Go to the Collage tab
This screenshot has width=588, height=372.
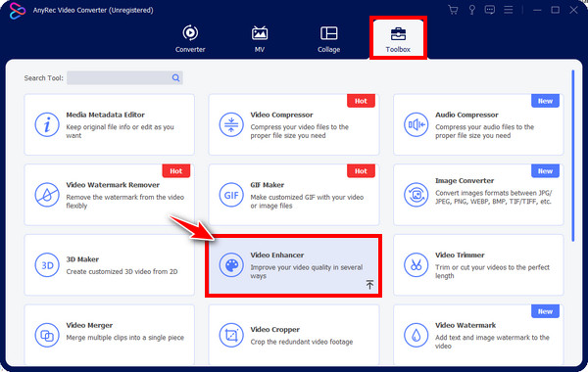(x=329, y=39)
